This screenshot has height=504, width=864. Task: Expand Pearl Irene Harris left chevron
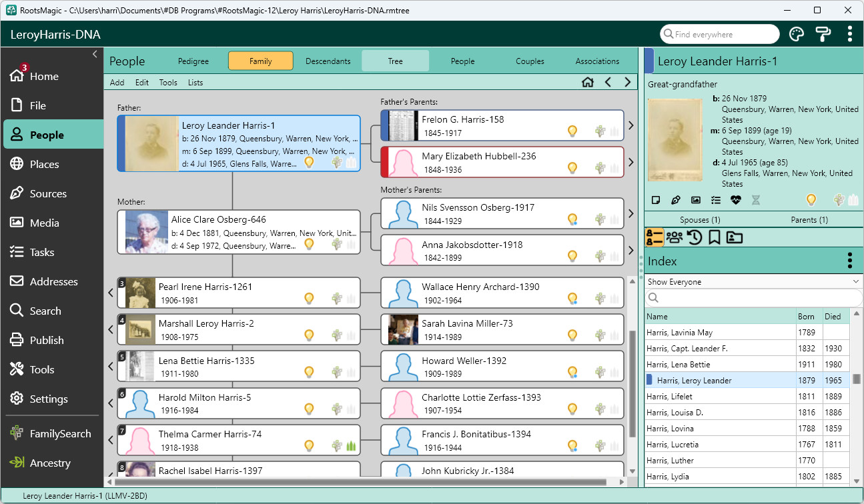click(x=111, y=293)
